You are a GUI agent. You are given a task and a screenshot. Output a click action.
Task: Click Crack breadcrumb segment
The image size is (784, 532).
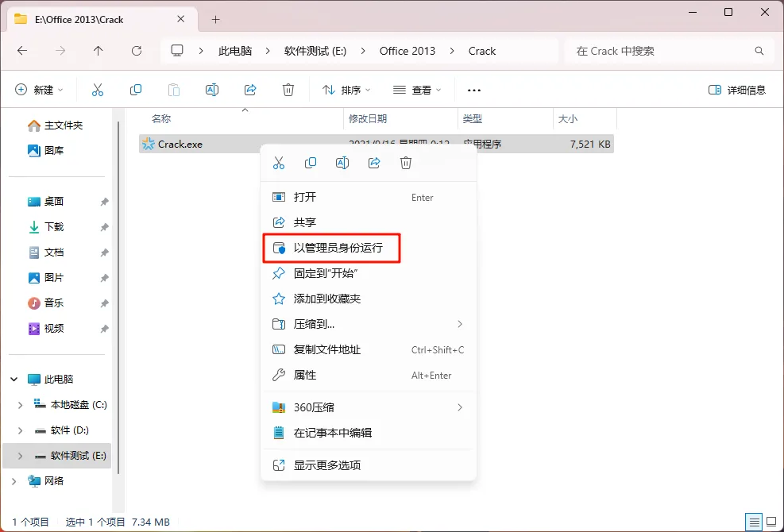[482, 51]
